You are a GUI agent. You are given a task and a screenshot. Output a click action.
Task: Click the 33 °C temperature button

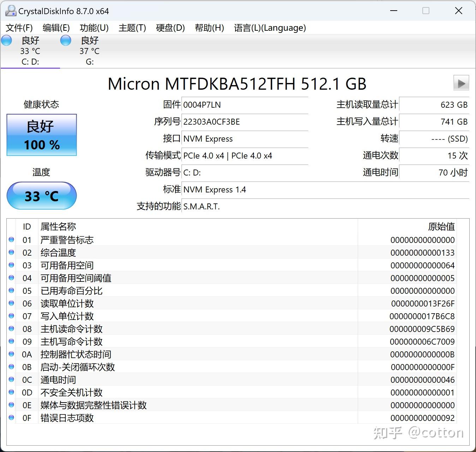(42, 196)
